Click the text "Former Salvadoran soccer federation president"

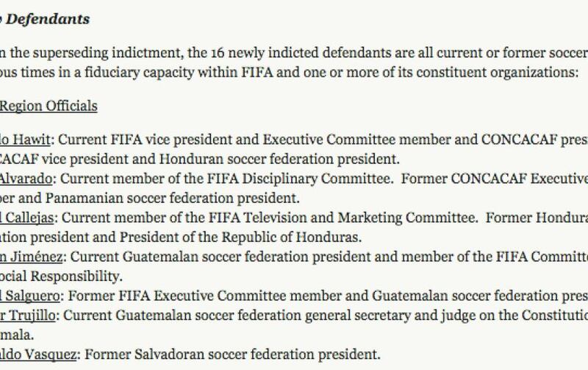(231, 355)
